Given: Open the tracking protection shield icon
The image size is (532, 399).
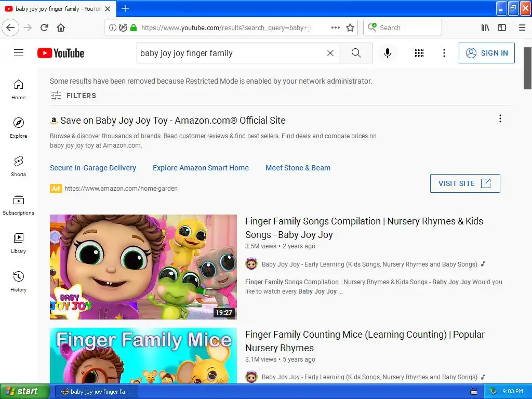Looking at the screenshot, I should [x=123, y=28].
